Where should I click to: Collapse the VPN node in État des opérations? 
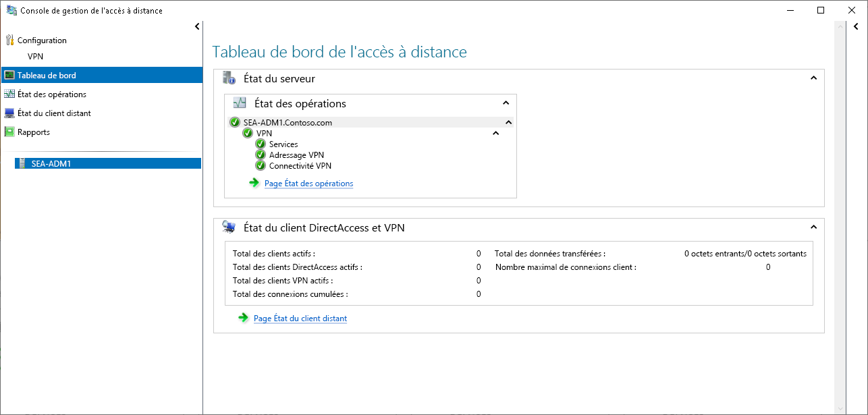point(495,133)
